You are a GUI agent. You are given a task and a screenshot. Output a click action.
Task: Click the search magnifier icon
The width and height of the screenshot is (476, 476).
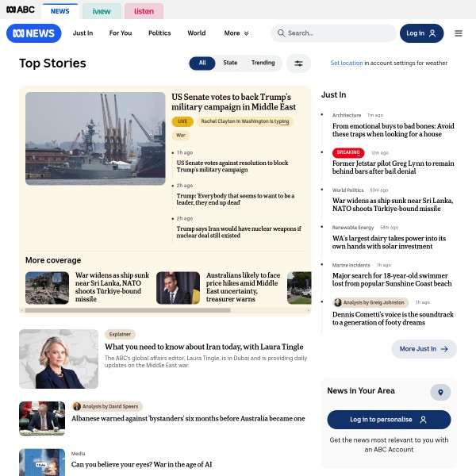point(281,33)
